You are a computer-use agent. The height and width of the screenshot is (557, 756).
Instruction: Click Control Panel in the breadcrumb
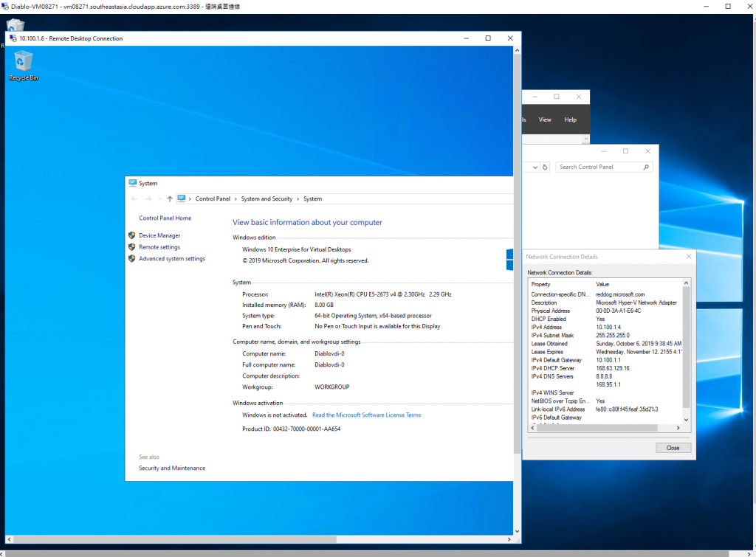tap(213, 199)
